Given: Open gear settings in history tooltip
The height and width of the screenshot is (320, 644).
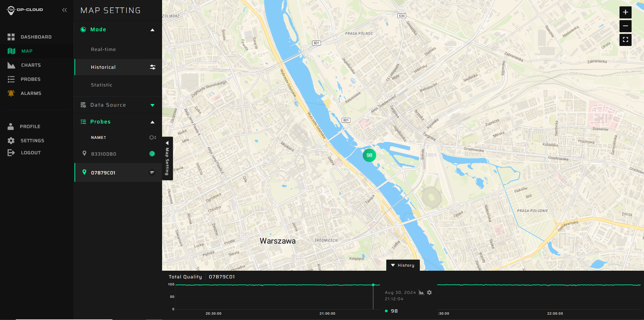Looking at the screenshot, I should tap(429, 292).
